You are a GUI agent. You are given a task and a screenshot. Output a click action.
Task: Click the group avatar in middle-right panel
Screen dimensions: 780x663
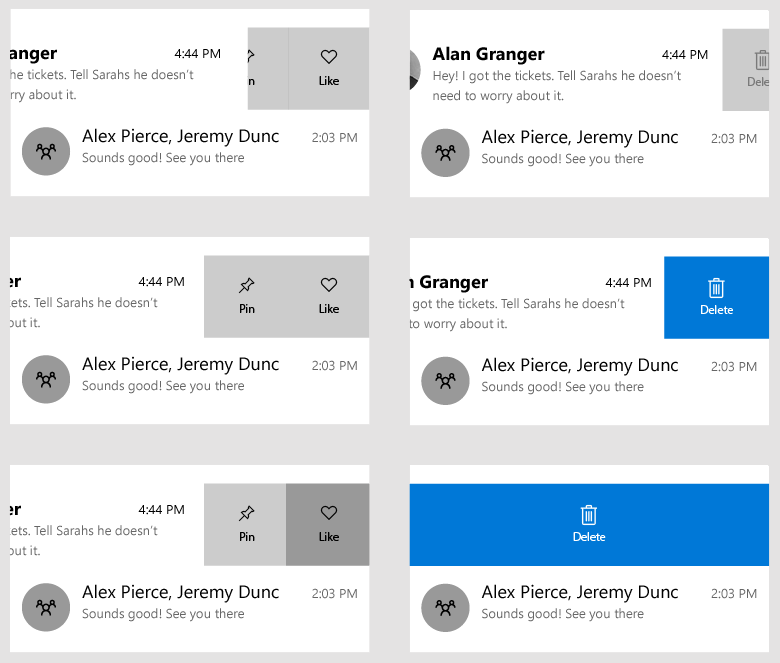pyautogui.click(x=445, y=380)
